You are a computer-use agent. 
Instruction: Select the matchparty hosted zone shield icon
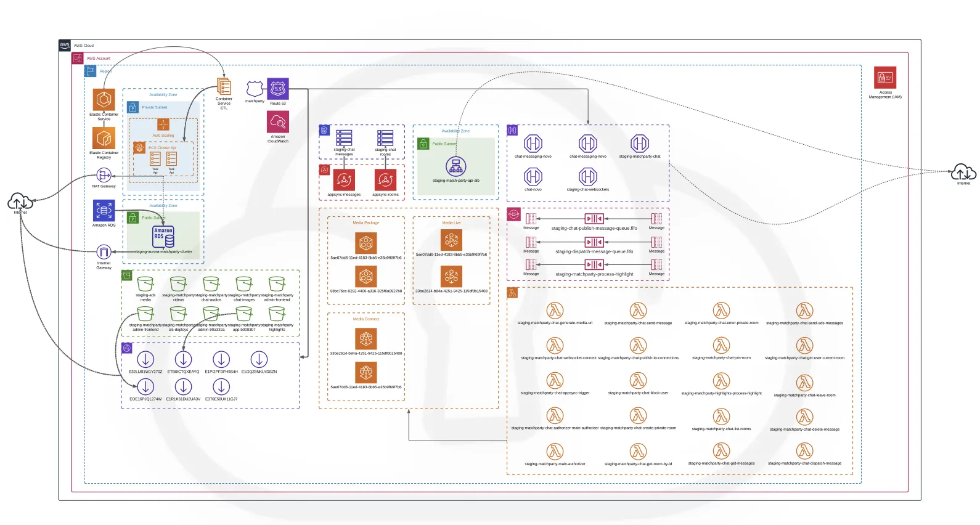255,89
